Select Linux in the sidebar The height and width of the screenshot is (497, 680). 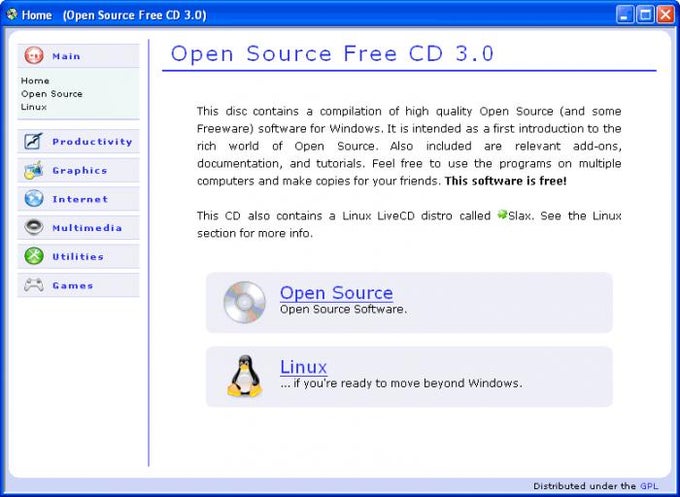pos(34,107)
